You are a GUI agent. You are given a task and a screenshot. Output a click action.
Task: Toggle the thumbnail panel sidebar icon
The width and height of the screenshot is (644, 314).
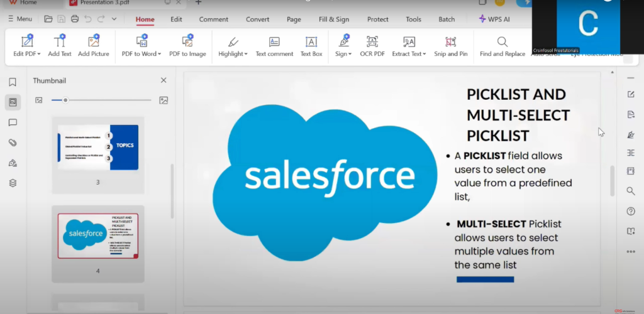(13, 102)
